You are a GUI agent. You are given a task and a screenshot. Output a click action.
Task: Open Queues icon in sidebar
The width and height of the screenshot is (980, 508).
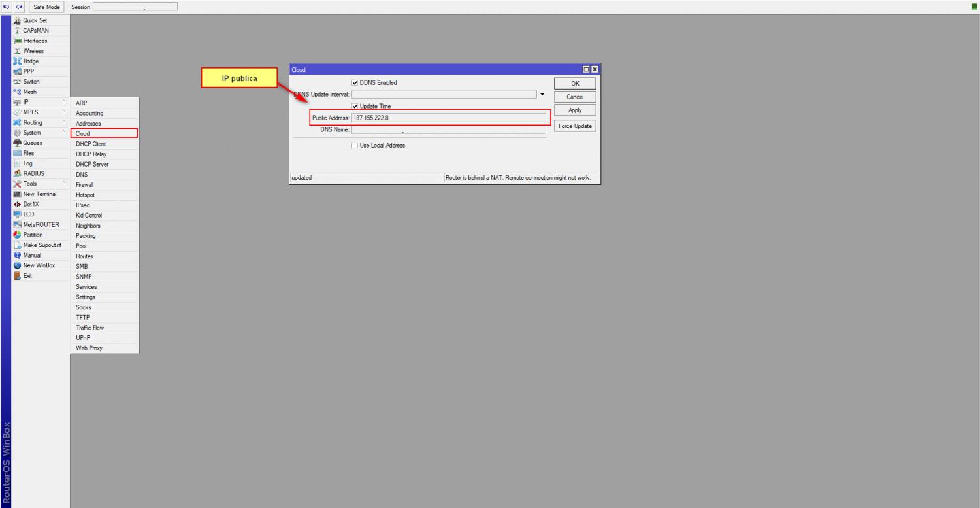pyautogui.click(x=18, y=143)
